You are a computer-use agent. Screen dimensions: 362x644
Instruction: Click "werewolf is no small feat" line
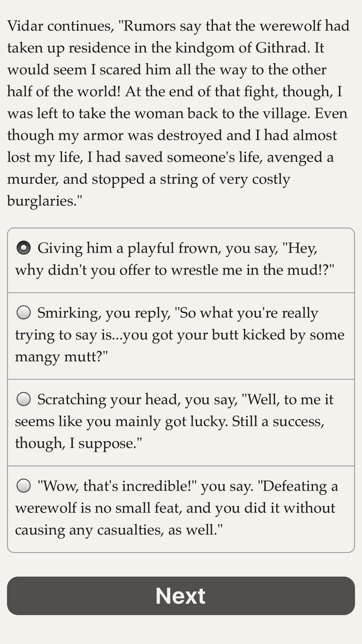(175, 508)
